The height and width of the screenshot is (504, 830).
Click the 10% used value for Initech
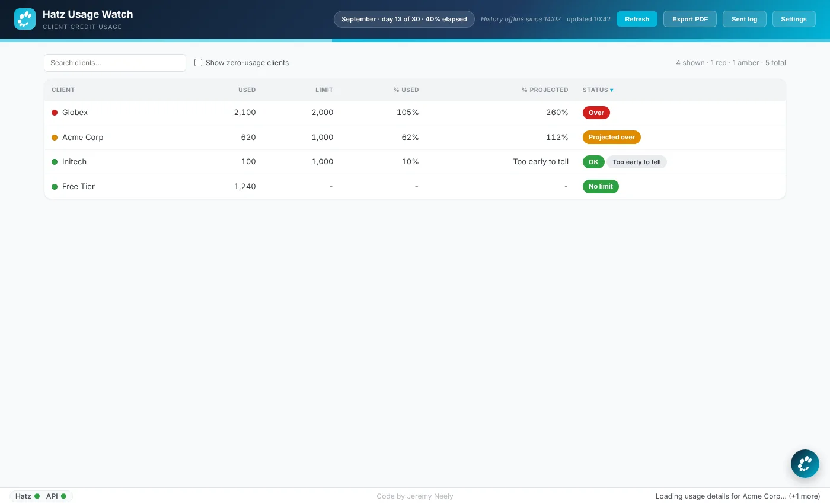click(410, 162)
